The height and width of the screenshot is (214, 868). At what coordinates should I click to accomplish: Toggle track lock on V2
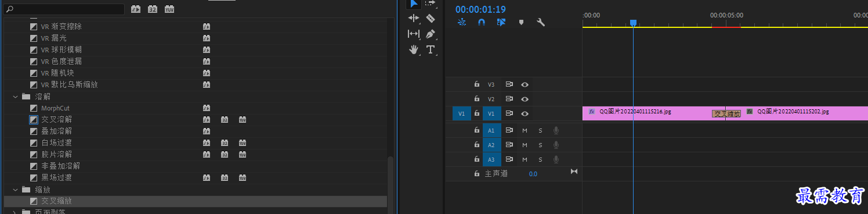[477, 99]
